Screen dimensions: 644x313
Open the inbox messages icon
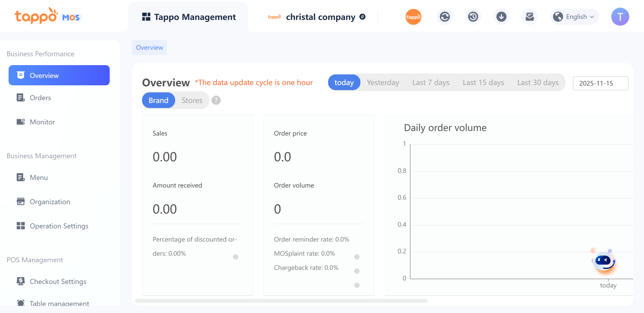click(530, 17)
